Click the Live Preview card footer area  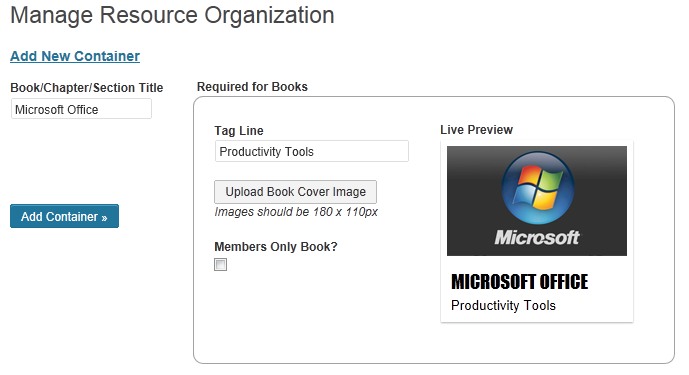tap(537, 289)
